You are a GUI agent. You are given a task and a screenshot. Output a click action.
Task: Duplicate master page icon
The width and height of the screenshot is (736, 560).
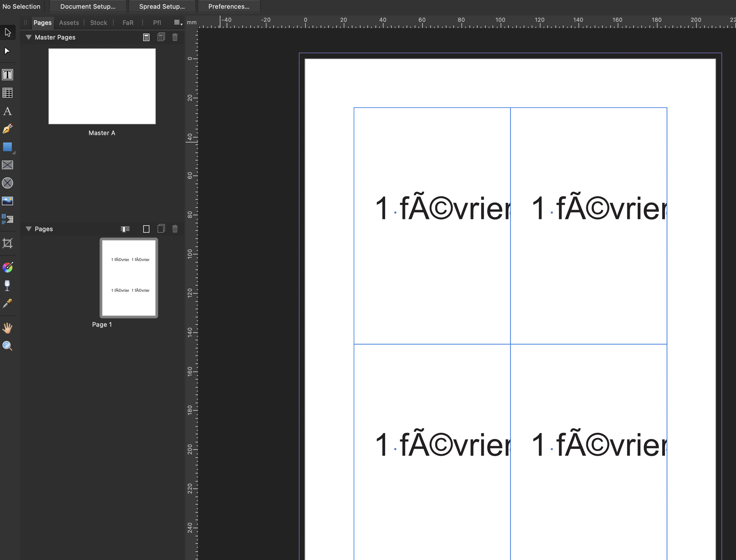[x=161, y=37]
